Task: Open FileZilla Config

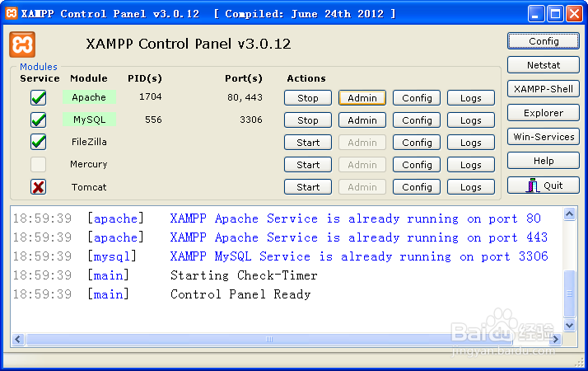Action: 417,143
